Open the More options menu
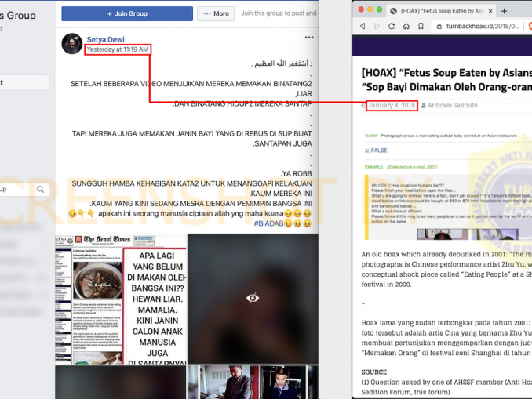 216,13
